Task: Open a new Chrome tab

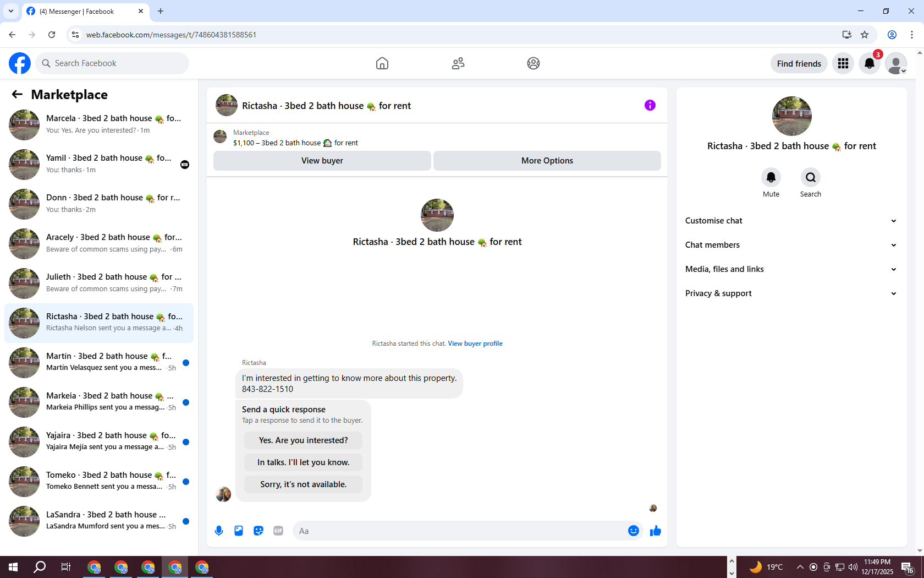Action: click(161, 11)
